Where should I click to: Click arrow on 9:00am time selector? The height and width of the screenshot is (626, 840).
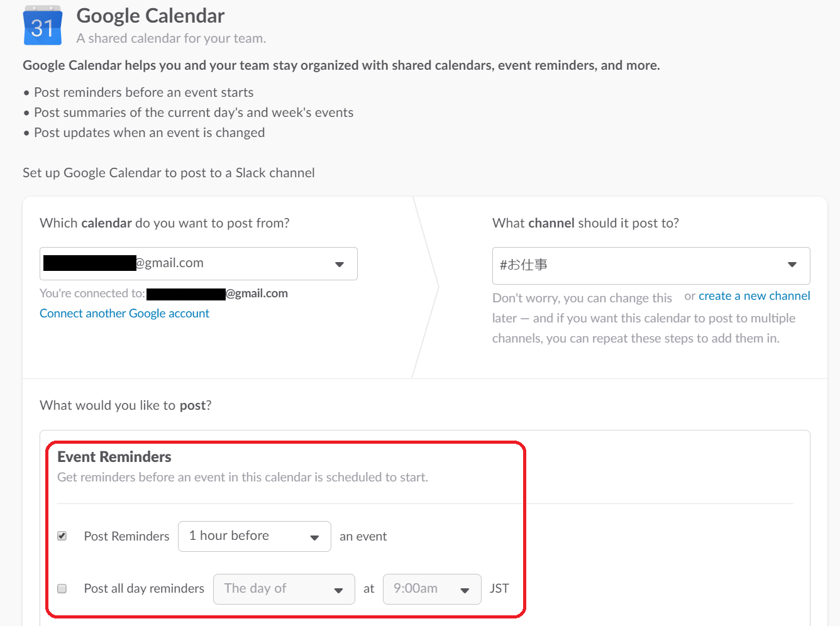click(x=465, y=590)
